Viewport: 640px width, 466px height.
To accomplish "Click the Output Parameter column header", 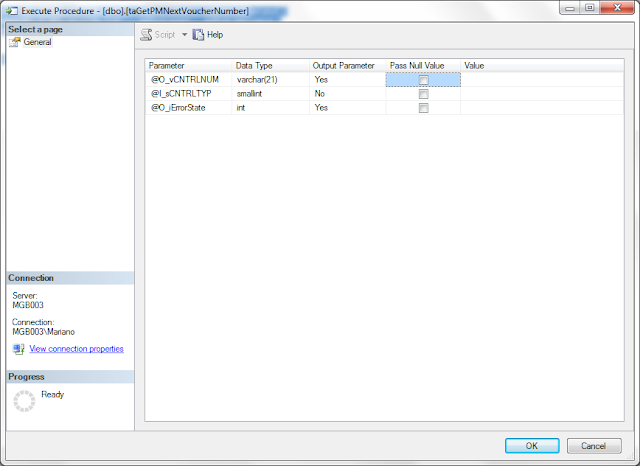I will [348, 66].
